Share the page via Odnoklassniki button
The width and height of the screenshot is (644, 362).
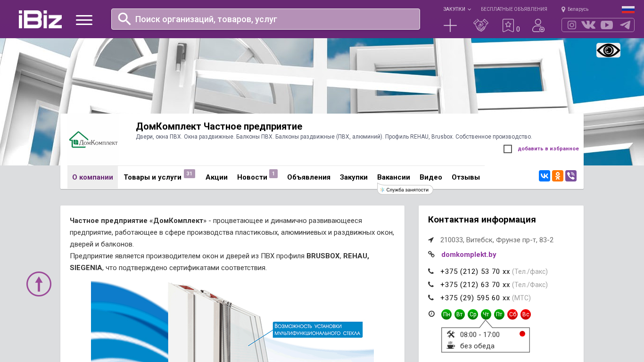coord(558,176)
